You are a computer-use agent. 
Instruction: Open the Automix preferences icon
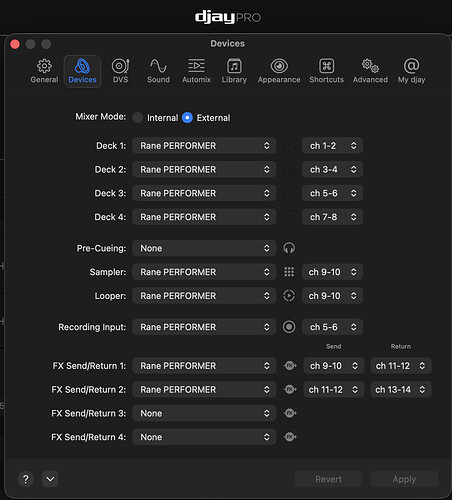196,66
